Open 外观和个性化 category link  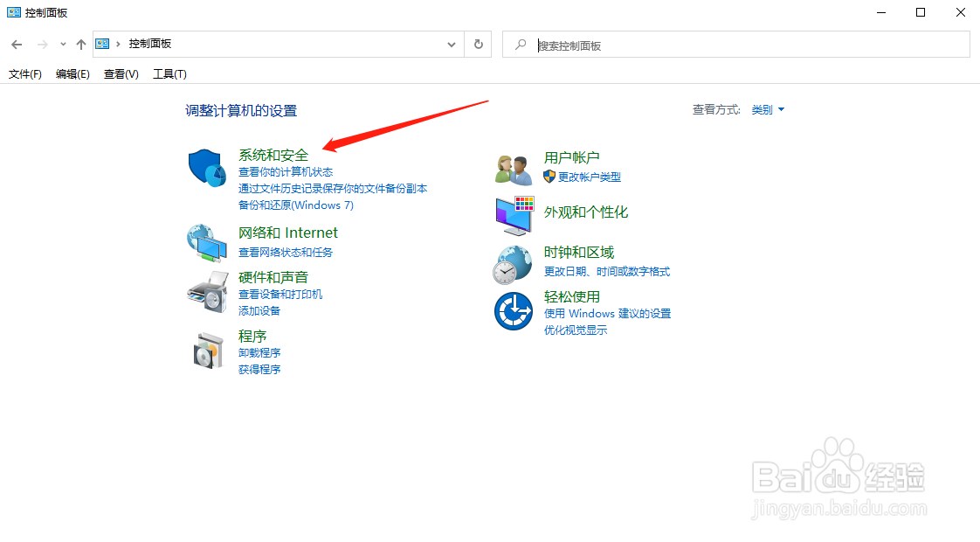(x=585, y=212)
